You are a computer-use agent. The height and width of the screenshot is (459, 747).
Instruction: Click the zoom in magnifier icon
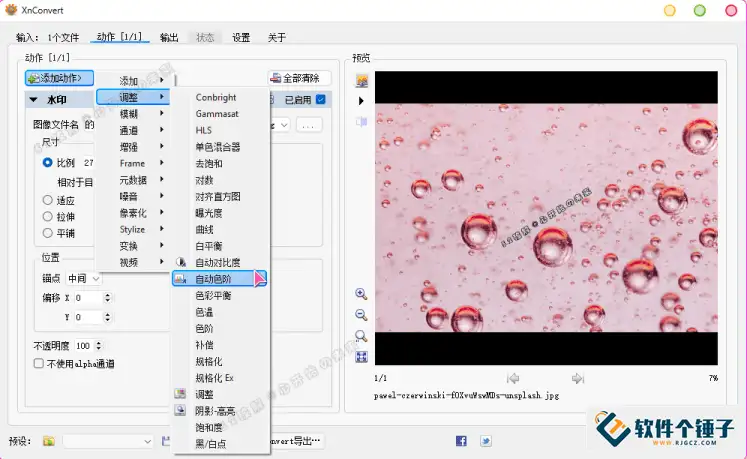pos(361,294)
